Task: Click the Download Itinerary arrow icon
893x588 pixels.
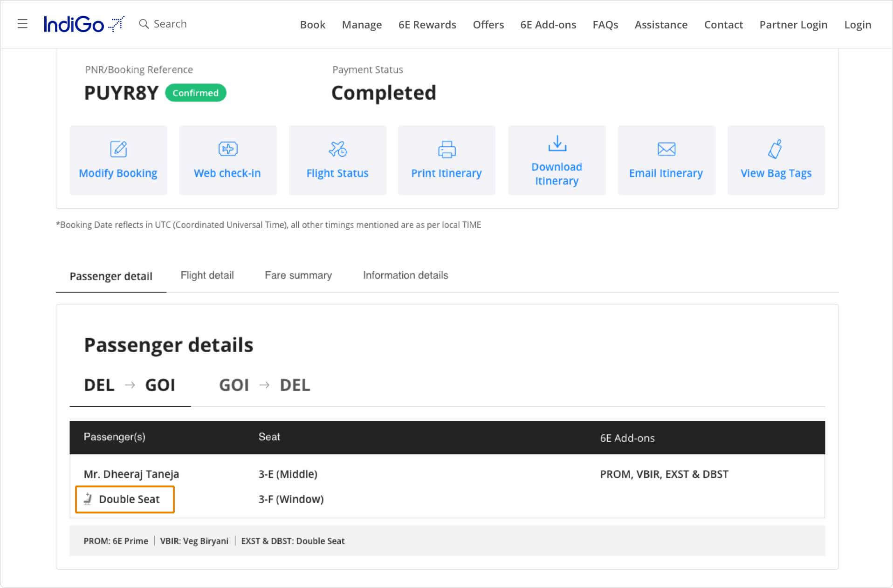Action: (x=557, y=143)
